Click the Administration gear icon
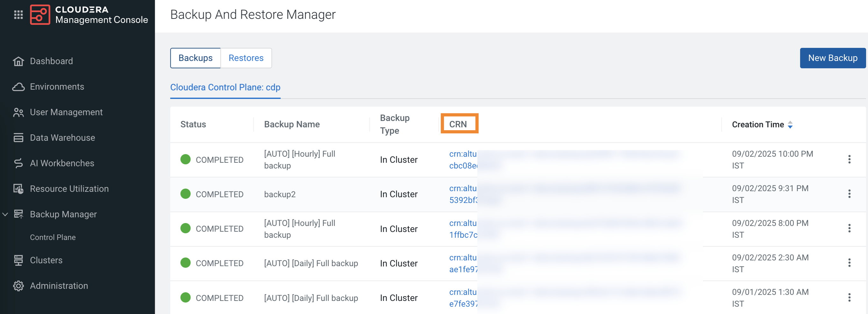Screen dimensions: 868x314 (18, 286)
